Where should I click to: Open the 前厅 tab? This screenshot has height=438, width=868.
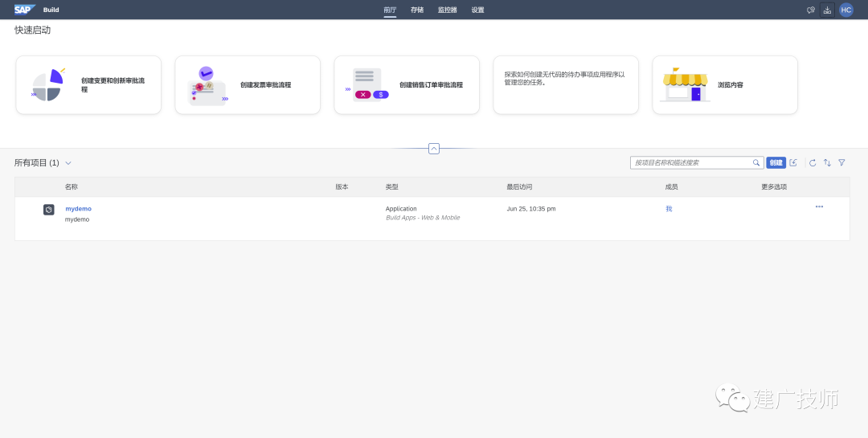coord(390,10)
